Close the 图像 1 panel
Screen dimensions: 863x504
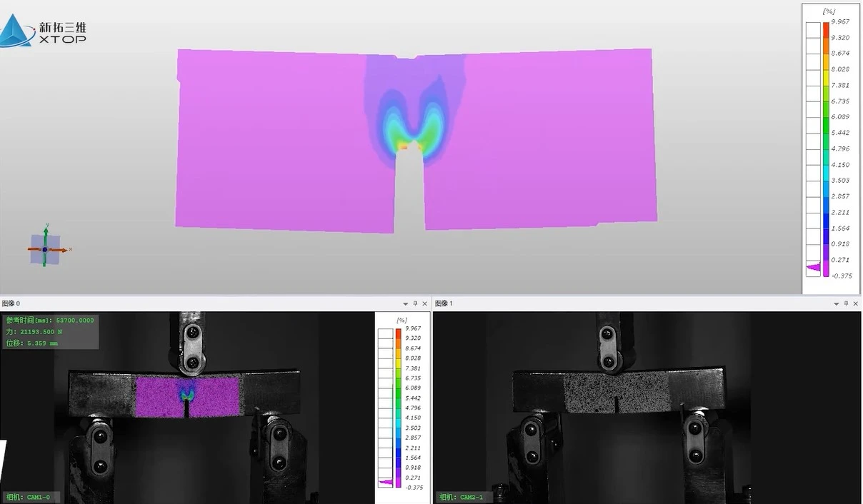(x=856, y=304)
